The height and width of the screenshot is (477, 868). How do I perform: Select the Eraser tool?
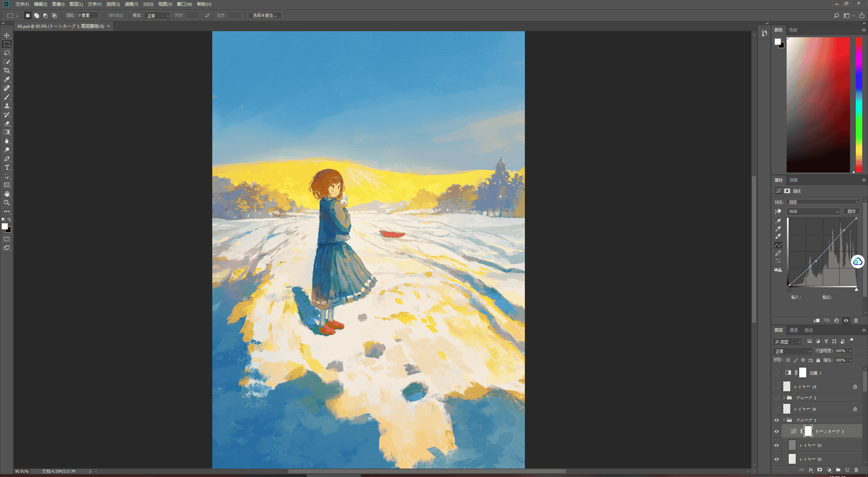click(7, 123)
